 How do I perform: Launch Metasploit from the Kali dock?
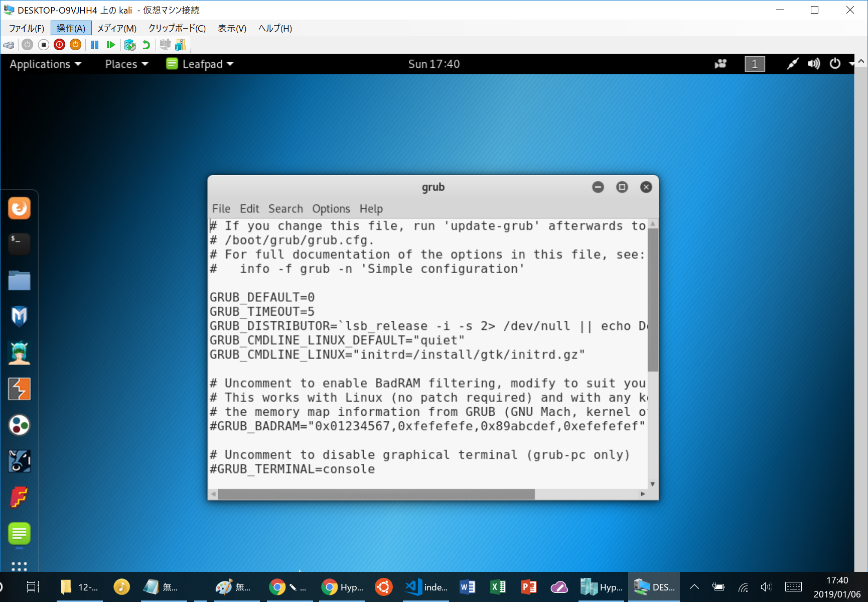[19, 316]
